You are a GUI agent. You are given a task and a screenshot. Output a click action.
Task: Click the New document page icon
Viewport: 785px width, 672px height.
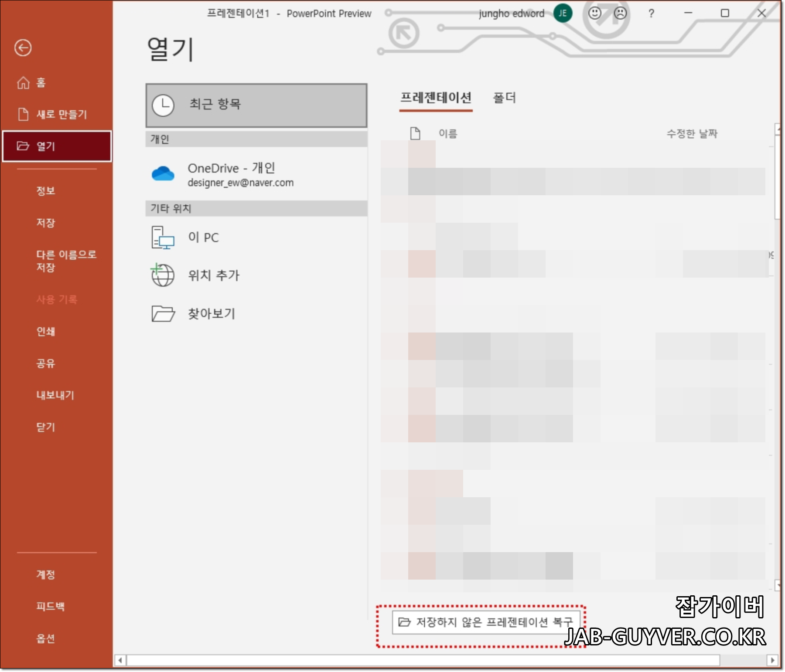[23, 114]
